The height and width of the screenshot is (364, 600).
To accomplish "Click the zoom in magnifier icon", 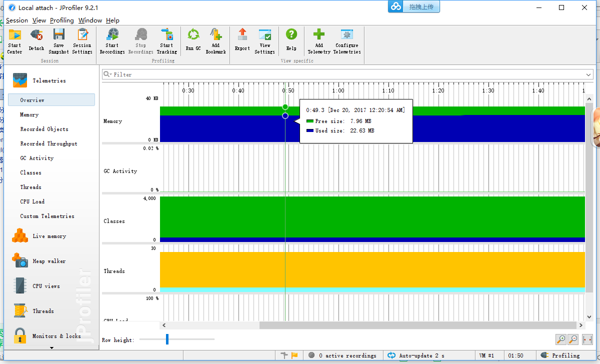I will pyautogui.click(x=561, y=339).
